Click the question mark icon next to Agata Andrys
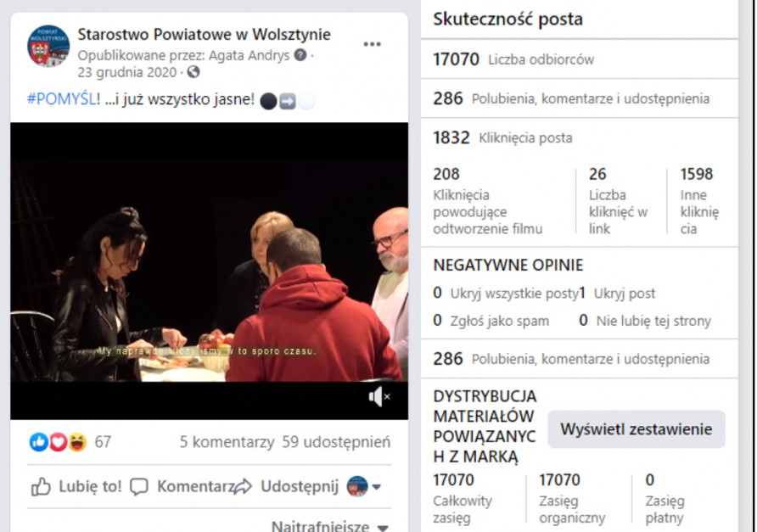This screenshot has width=757, height=532. pyautogui.click(x=300, y=55)
